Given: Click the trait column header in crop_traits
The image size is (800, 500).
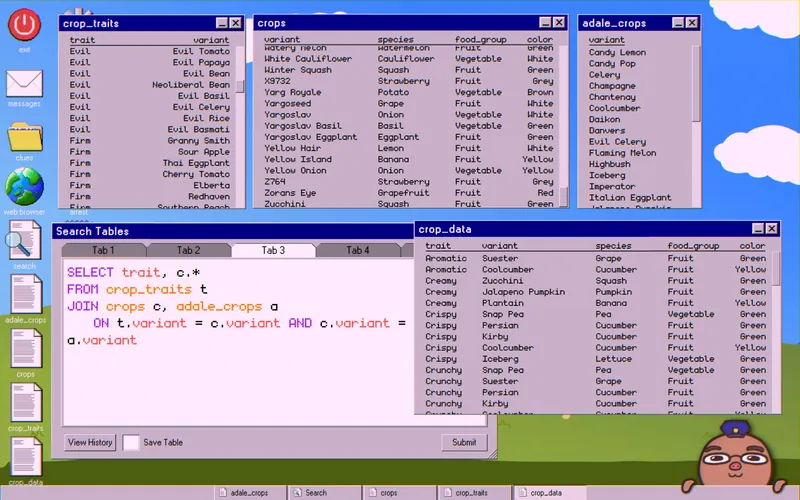Looking at the screenshot, I should (82, 40).
